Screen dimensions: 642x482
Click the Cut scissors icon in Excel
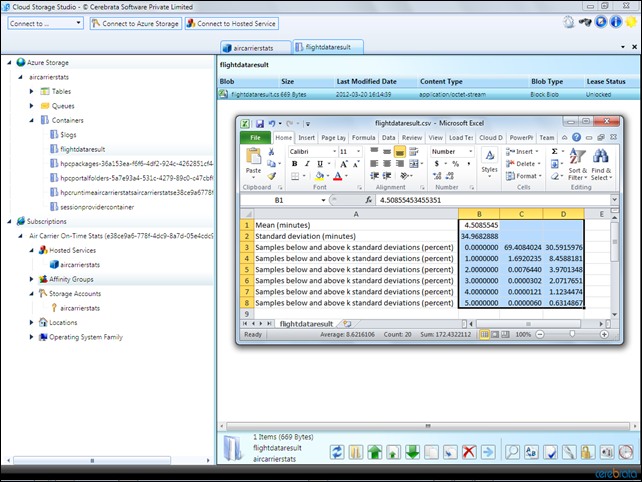click(x=271, y=152)
